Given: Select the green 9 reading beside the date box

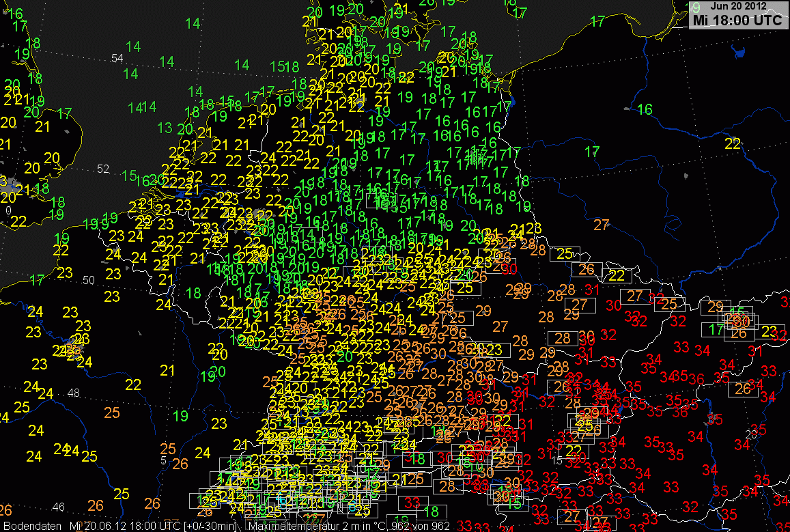Looking at the screenshot, I should [696, 8].
